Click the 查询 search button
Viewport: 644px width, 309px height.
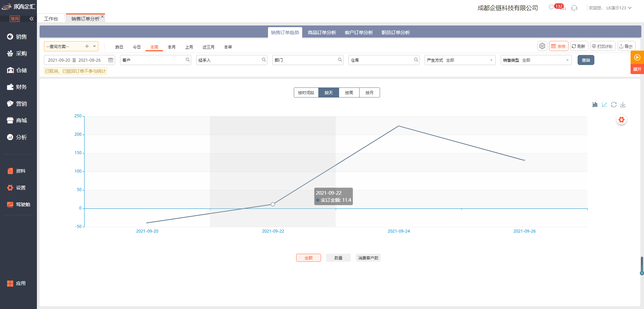[586, 60]
